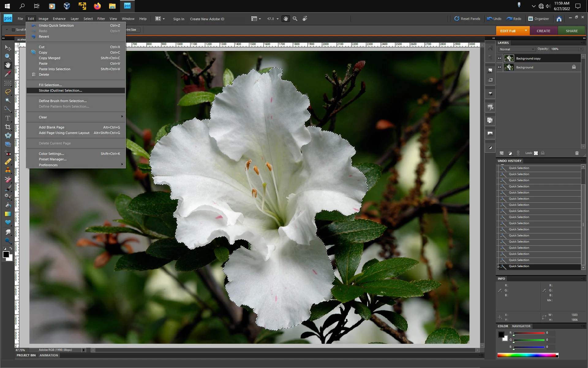Select the Lasso tool
The width and height of the screenshot is (588, 368).
[8, 92]
